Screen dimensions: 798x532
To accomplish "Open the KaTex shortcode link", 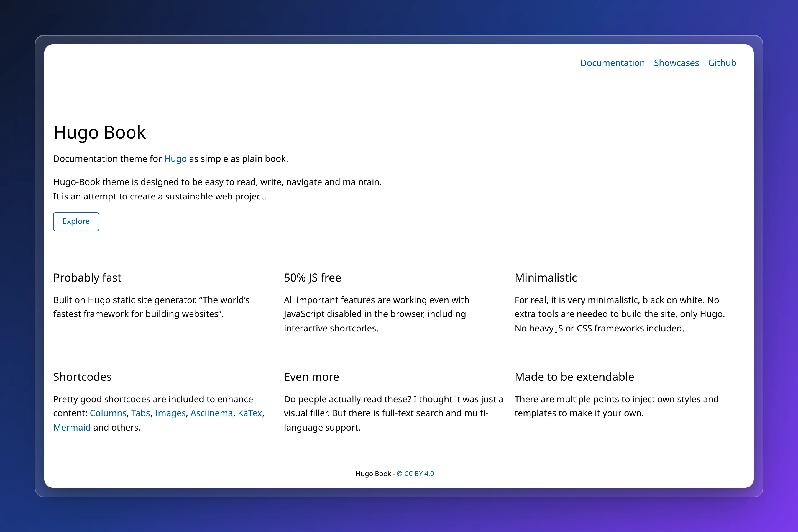I will coord(250,413).
